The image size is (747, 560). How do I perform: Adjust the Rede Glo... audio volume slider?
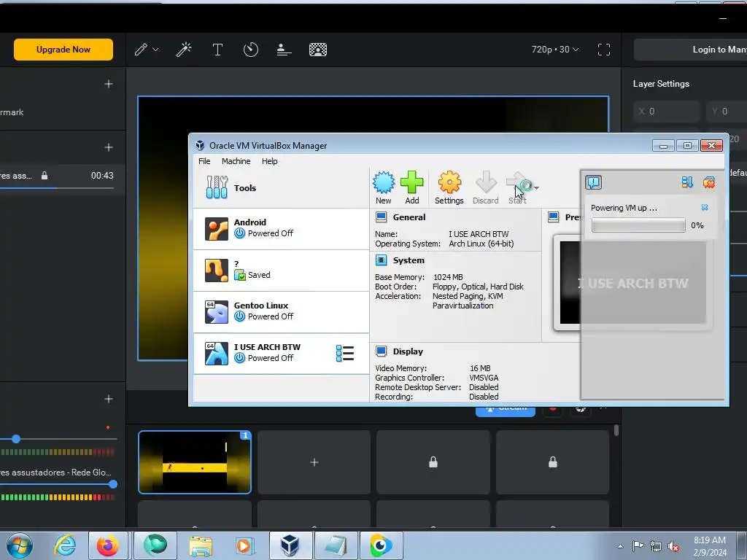coord(113,484)
